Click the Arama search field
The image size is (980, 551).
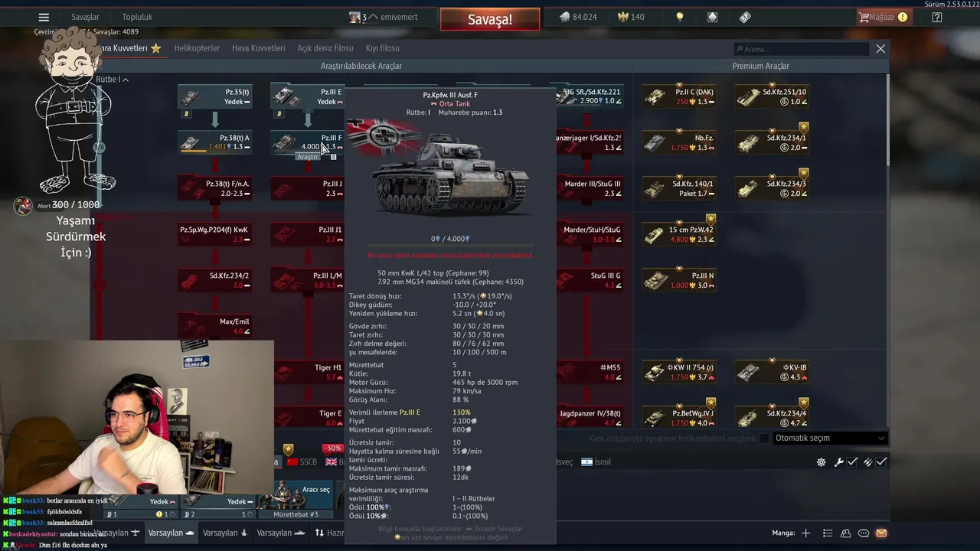click(x=800, y=48)
